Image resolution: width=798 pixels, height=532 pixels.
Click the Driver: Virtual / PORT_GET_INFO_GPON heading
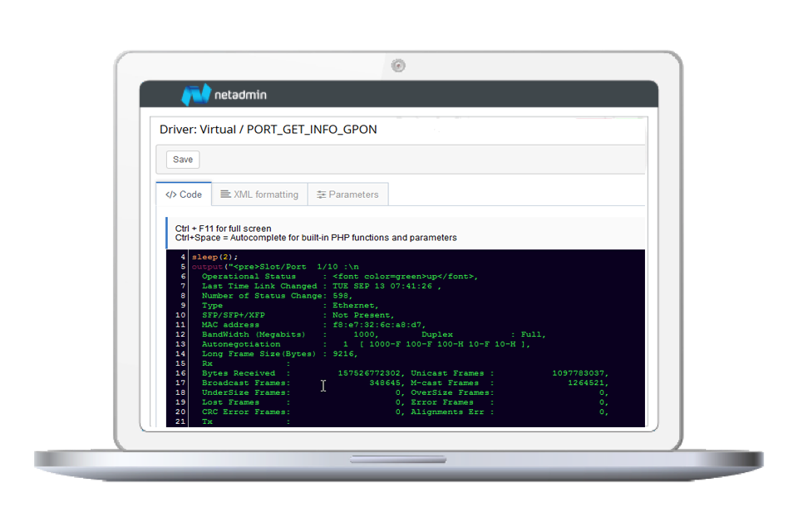tap(268, 130)
